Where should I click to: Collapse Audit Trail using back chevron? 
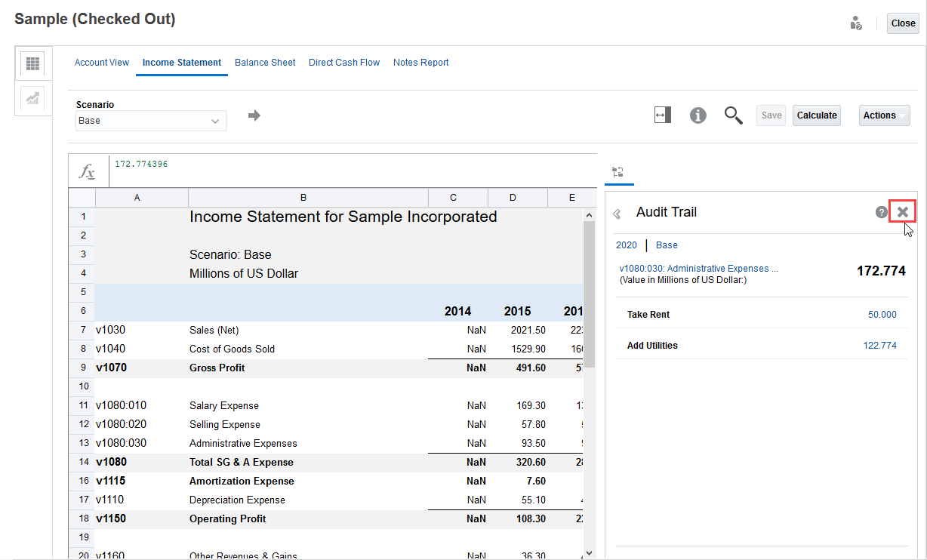(617, 214)
